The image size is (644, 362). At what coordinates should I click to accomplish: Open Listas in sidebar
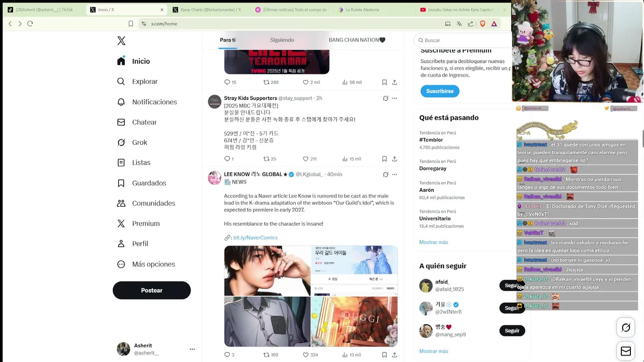point(133,162)
